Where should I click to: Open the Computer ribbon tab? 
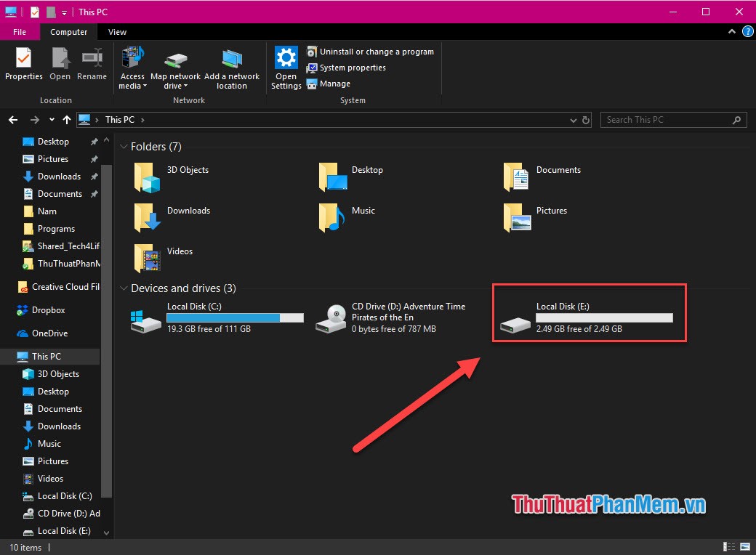tap(68, 32)
